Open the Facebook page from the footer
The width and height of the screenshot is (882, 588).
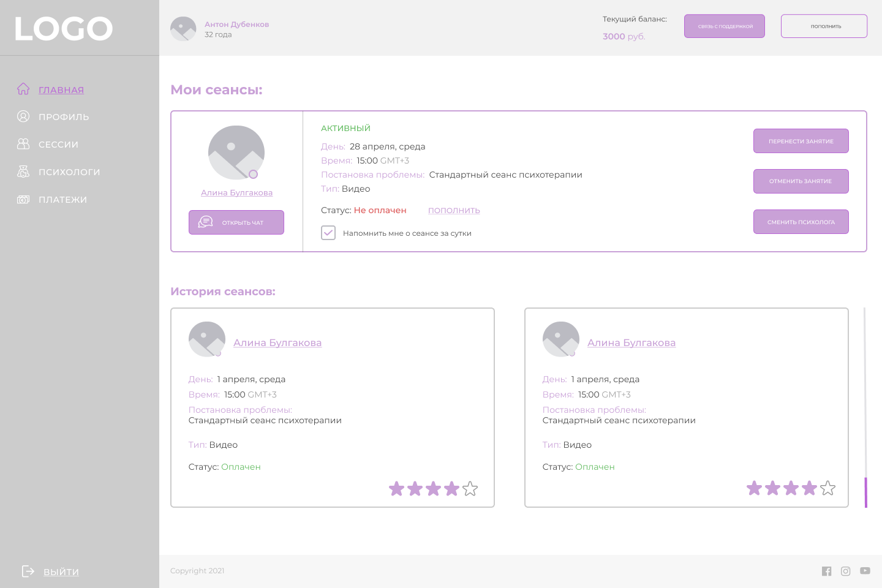pyautogui.click(x=826, y=571)
